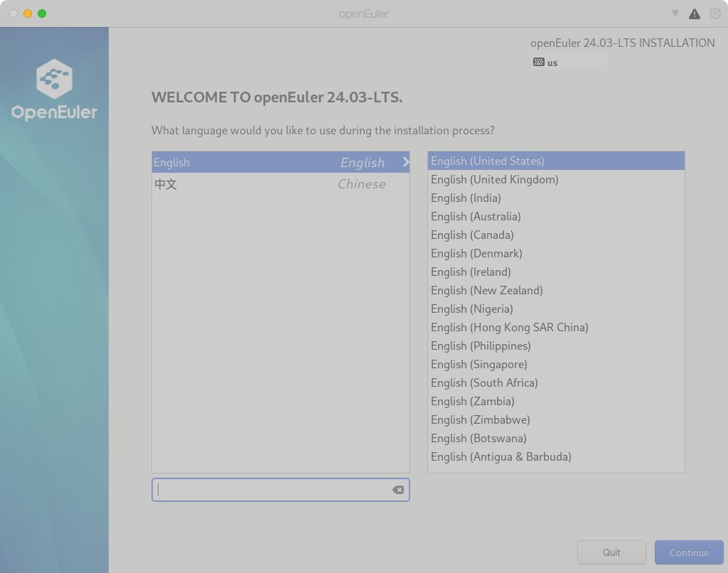
Task: Click the OpenEuler logo in sidebar
Action: click(x=54, y=90)
